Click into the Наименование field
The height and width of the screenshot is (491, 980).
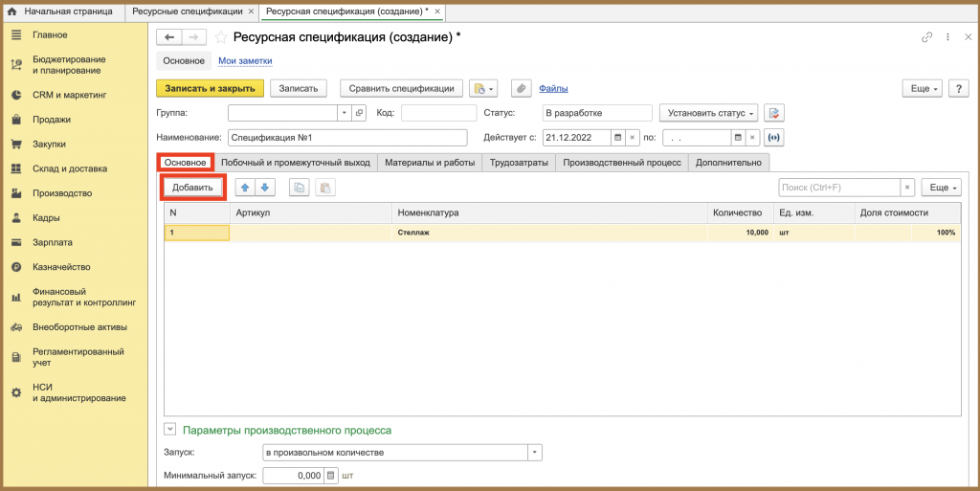(x=347, y=138)
